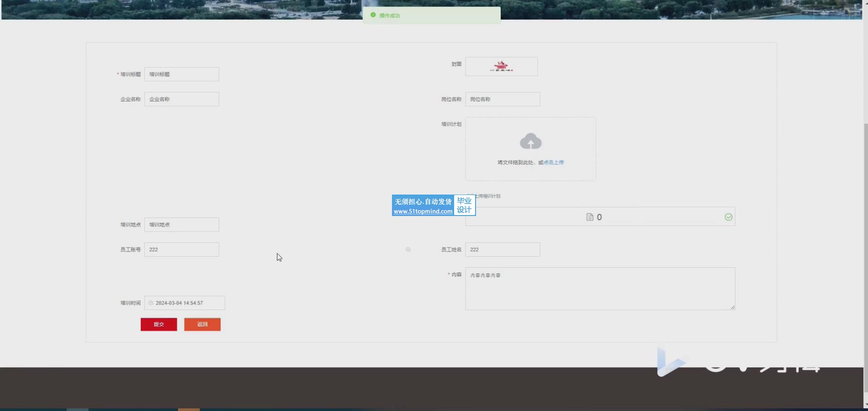Click the 操作成功 success notification icon
Viewport: 868px width, 411px height.
click(373, 15)
